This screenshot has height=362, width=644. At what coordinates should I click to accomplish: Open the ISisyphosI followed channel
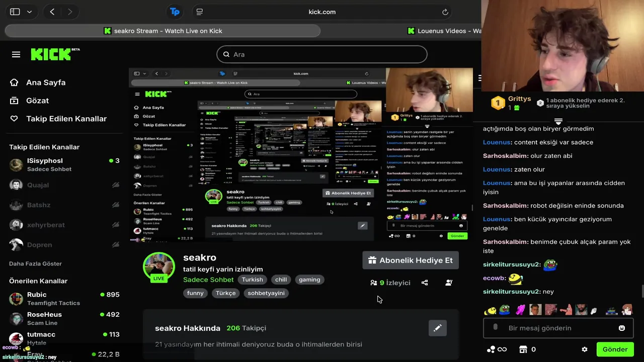[x=64, y=164]
